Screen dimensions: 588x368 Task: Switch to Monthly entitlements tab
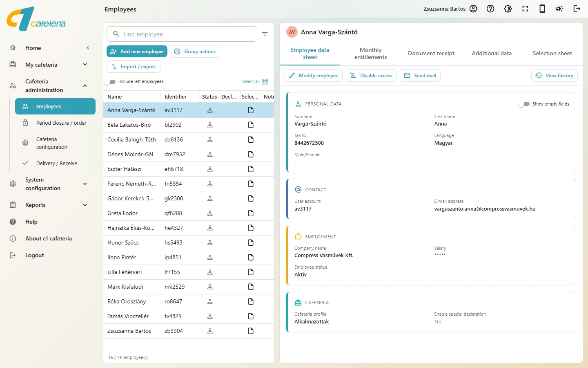tap(370, 54)
